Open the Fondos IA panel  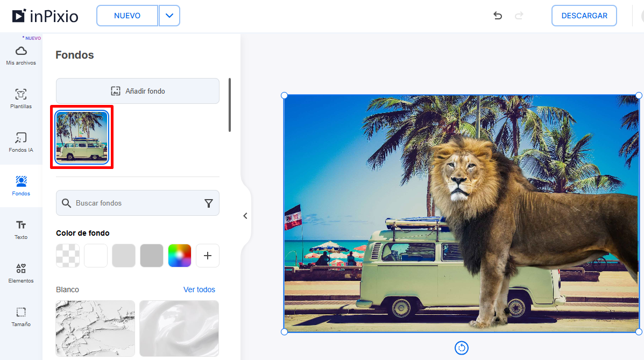coord(21,143)
